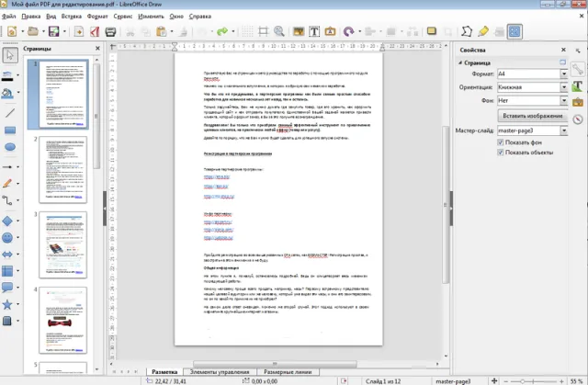Close the Страницы panel
Image resolution: width=588 pixels, height=385 pixels.
[97, 49]
